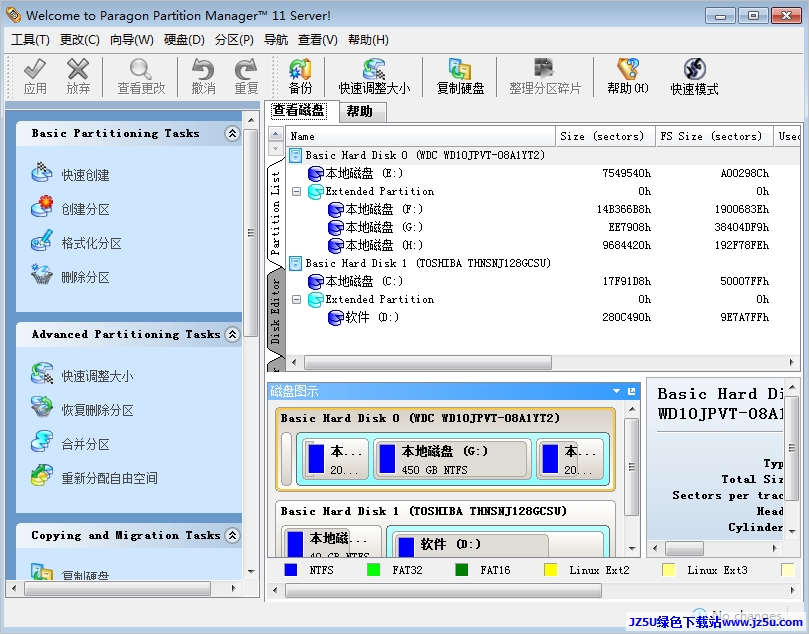809x634 pixels.
Task: Open the Partition (分区 P) menu
Action: tap(234, 40)
